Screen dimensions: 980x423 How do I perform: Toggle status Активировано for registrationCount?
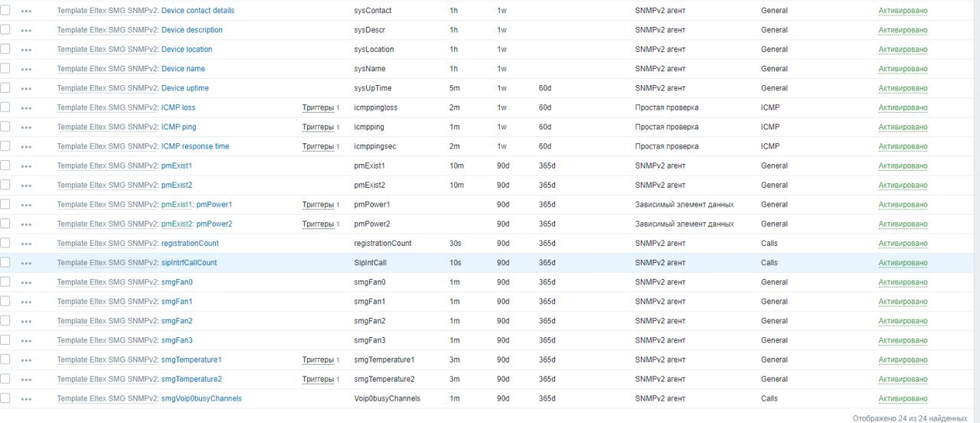click(903, 244)
